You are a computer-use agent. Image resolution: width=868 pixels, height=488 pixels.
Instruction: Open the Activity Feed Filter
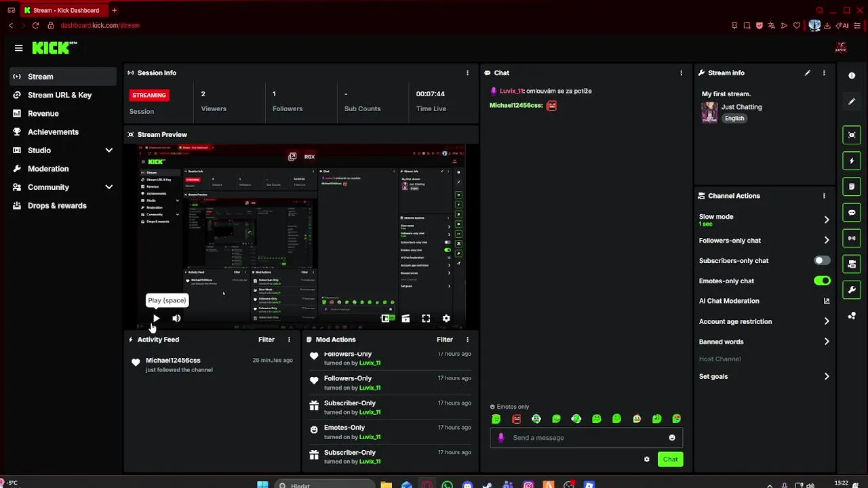pyautogui.click(x=266, y=340)
